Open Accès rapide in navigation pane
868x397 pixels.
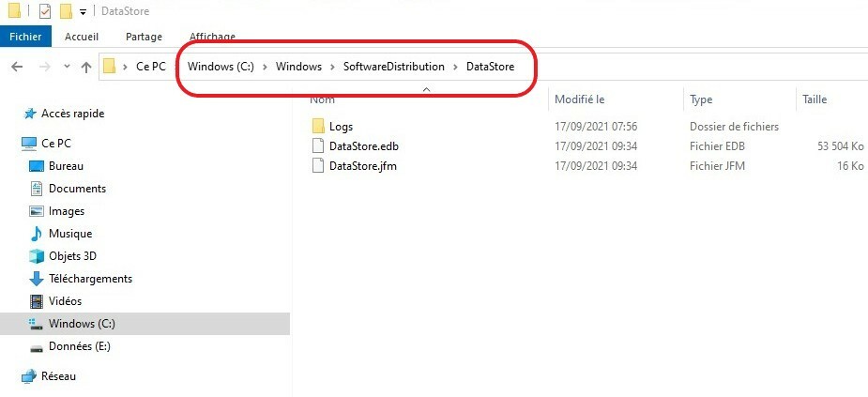tap(72, 114)
